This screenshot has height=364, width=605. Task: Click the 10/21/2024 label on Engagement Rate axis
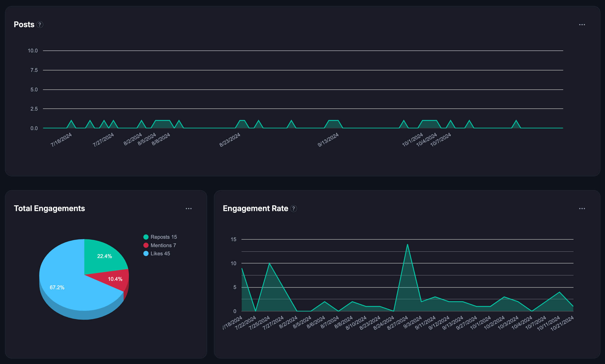562,323
